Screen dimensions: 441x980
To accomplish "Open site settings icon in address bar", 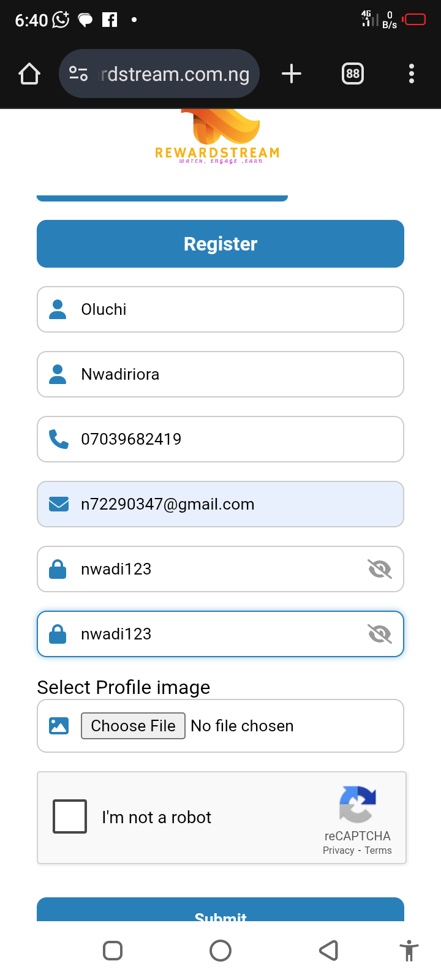I will [78, 74].
